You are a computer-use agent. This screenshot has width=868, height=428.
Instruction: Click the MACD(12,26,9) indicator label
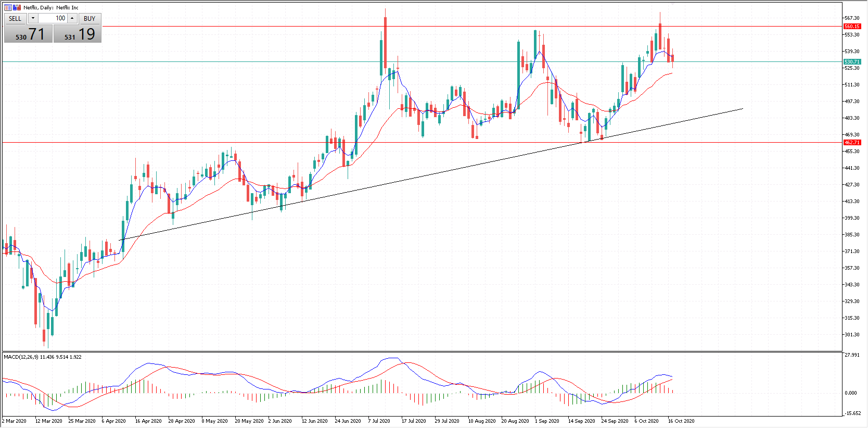[x=42, y=357]
